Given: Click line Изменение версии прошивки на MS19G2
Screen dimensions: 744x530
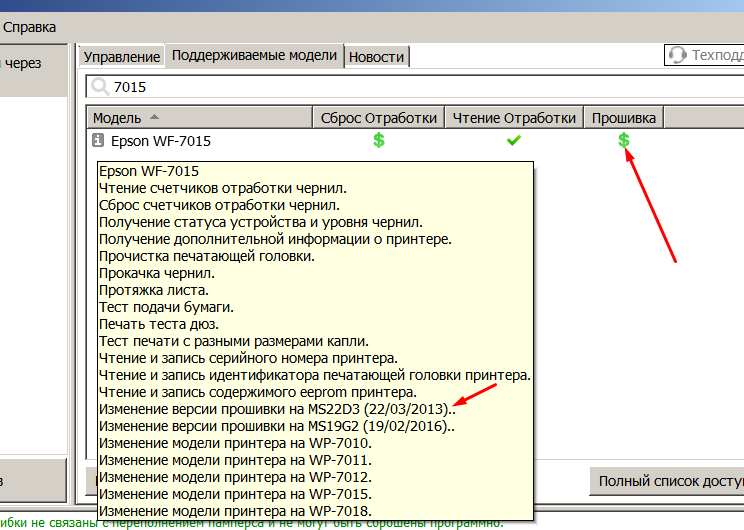Looking at the screenshot, I should click(x=277, y=426).
